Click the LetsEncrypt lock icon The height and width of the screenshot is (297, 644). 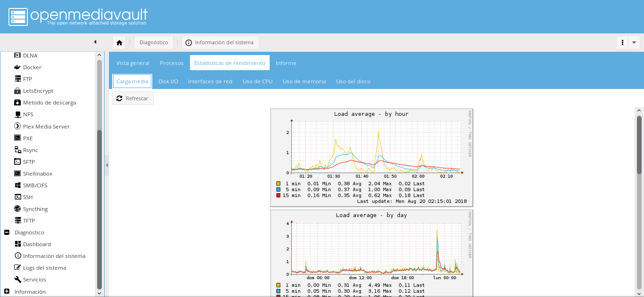pyautogui.click(x=17, y=91)
